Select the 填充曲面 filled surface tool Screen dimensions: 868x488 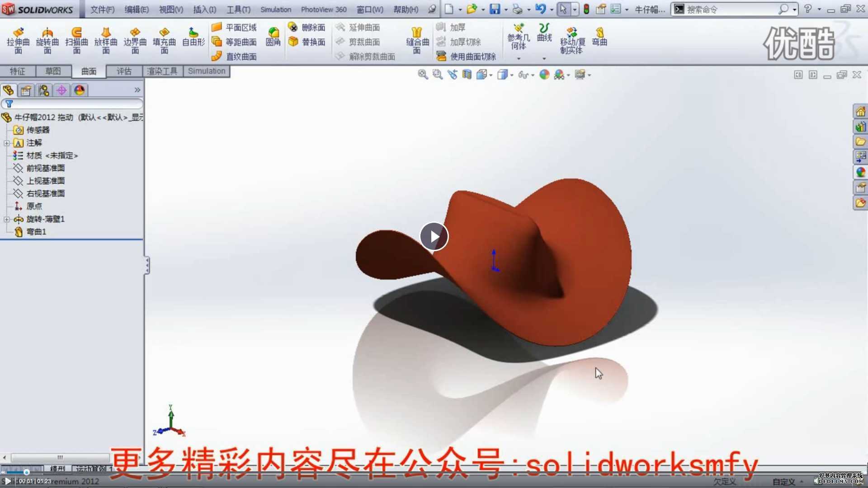pos(164,40)
